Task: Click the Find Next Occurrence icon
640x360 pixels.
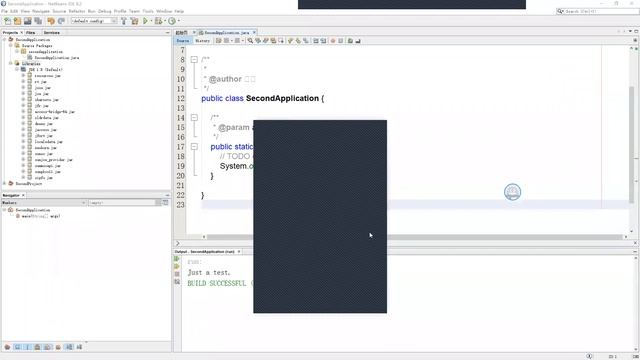Action: (x=266, y=41)
